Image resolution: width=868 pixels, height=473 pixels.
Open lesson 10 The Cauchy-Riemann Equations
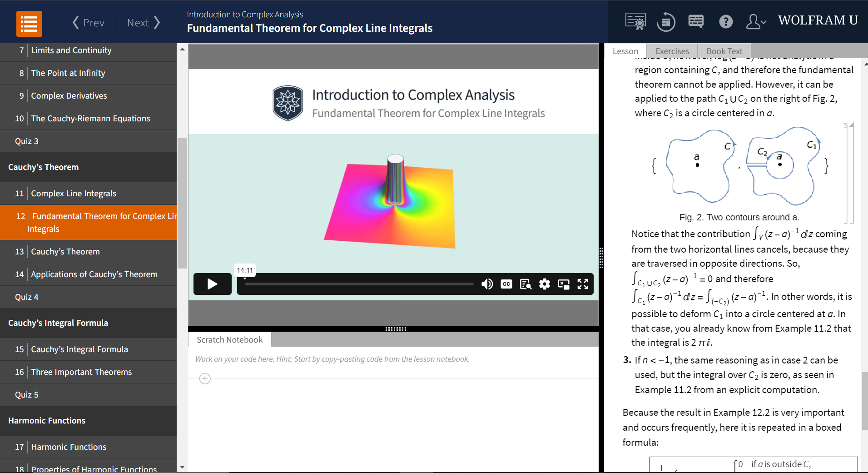88,119
